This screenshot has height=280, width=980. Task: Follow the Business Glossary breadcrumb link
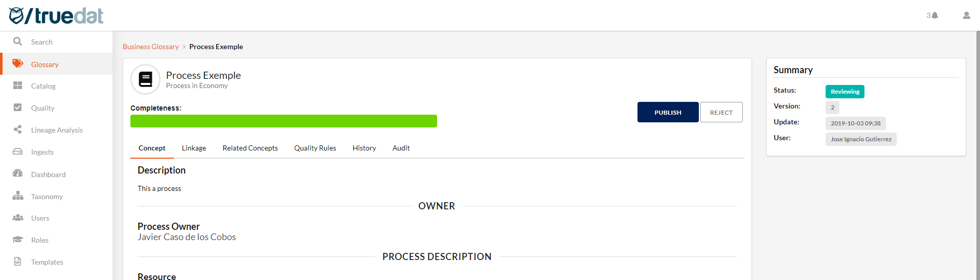point(151,47)
